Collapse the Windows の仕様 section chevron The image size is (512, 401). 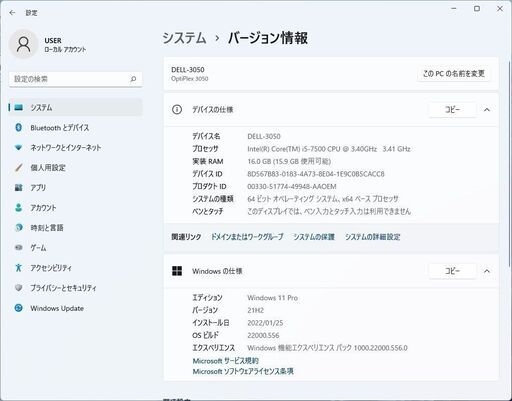pos(487,271)
